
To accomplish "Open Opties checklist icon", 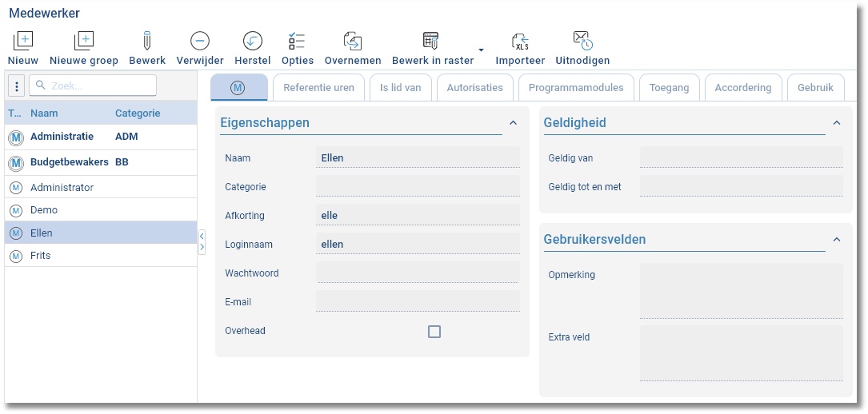I will 297,41.
